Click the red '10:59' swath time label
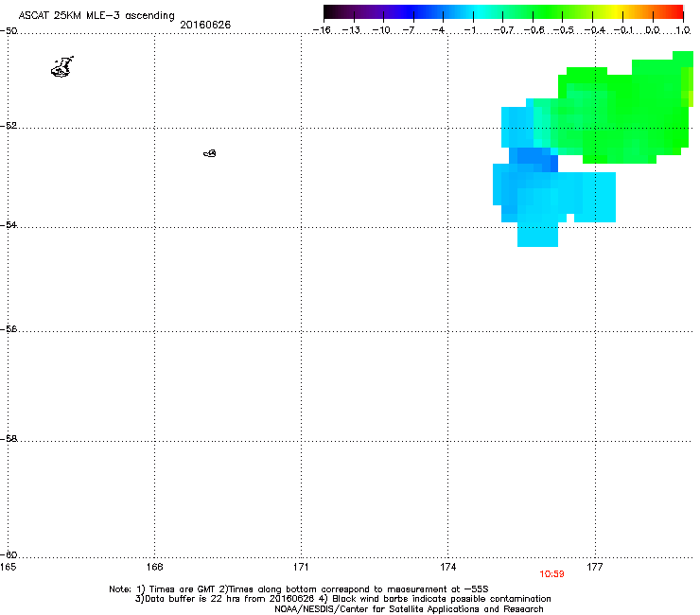 tap(551, 574)
